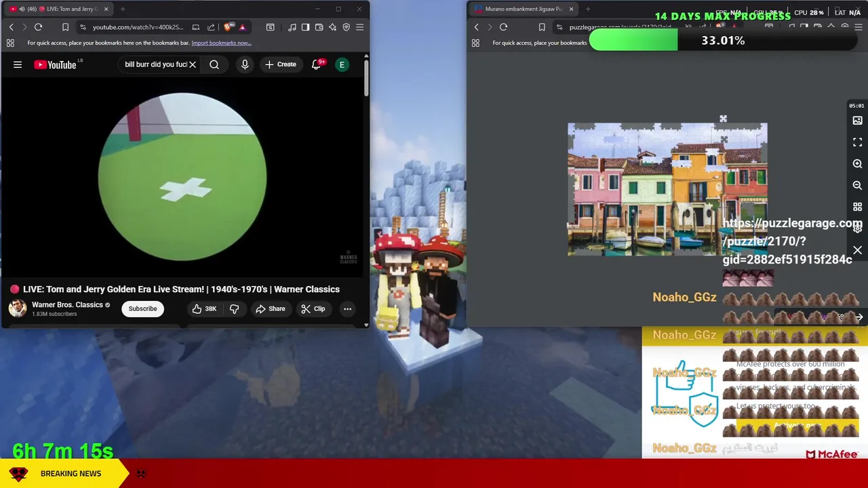
Task: Open Warner Bros. Classics channel avatar
Action: tap(18, 308)
